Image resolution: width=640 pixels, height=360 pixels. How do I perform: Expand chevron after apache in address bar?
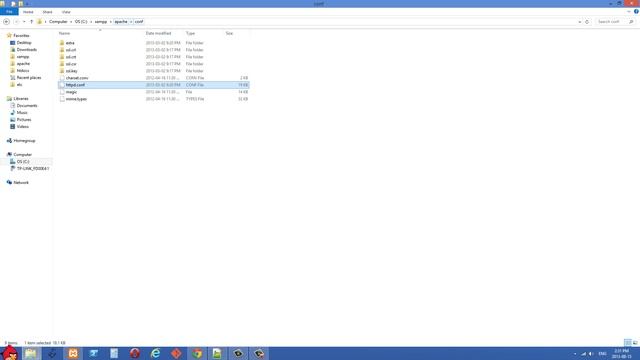coord(131,22)
